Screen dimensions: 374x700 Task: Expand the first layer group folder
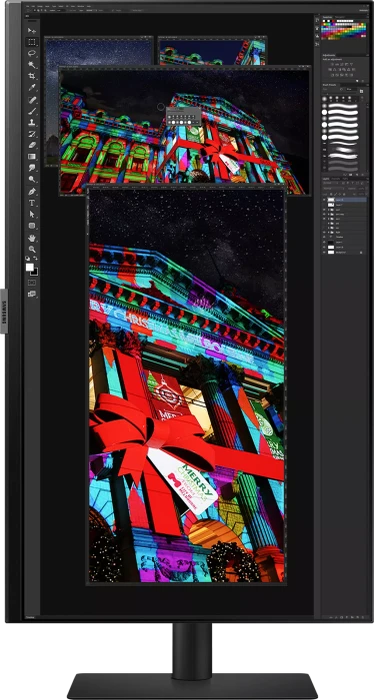329,209
